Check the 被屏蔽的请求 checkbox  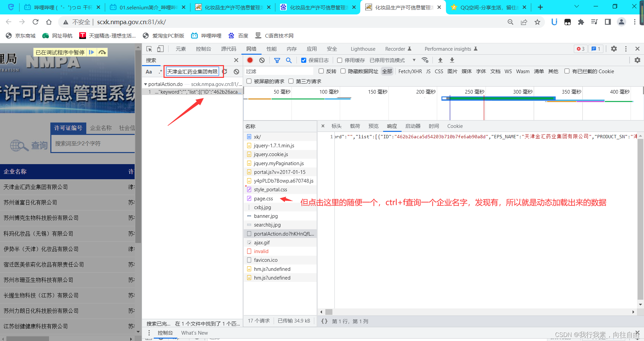(249, 81)
